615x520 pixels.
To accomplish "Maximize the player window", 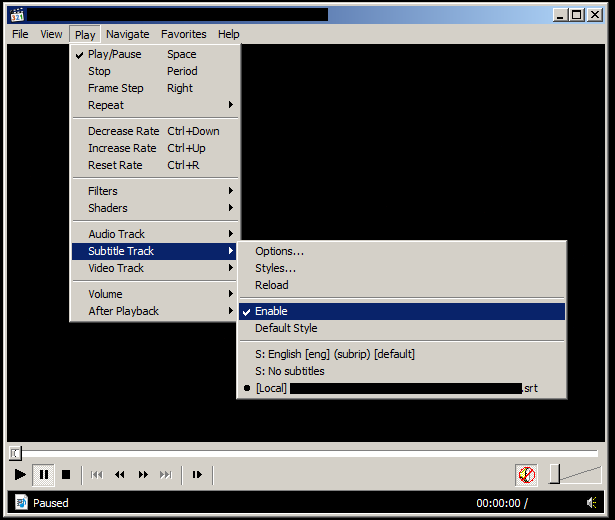I will pyautogui.click(x=577, y=15).
